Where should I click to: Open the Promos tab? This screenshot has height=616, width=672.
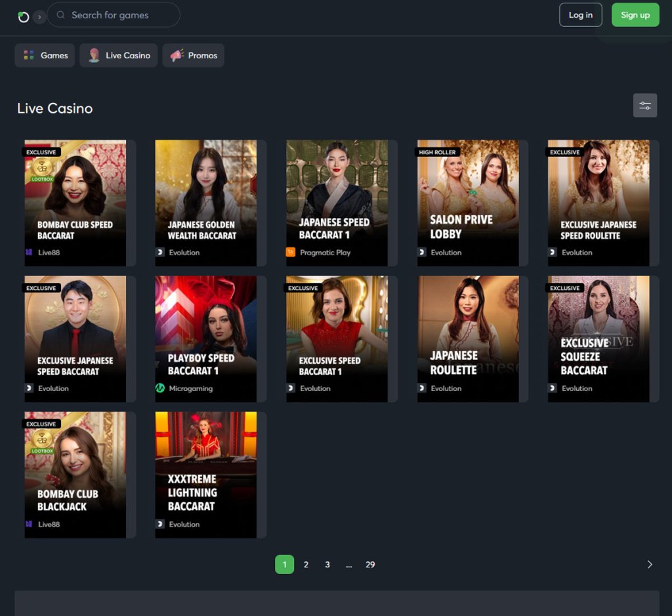[x=194, y=56]
